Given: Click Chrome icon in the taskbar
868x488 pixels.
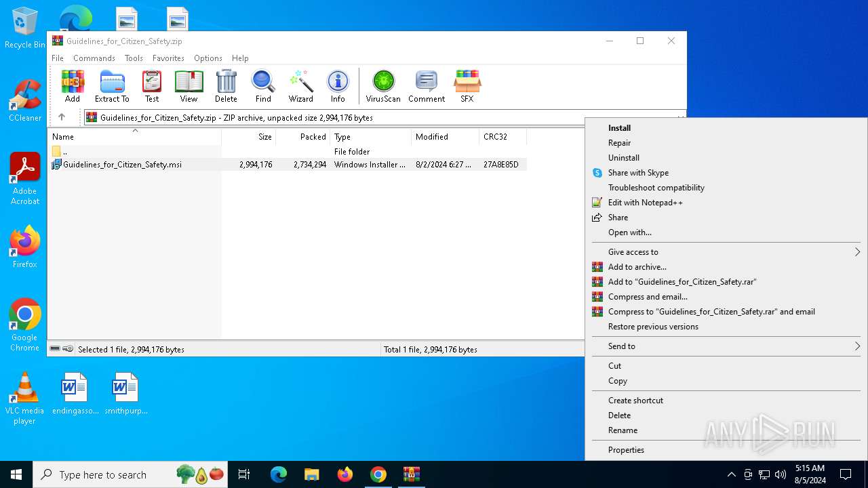Looking at the screenshot, I should [378, 474].
